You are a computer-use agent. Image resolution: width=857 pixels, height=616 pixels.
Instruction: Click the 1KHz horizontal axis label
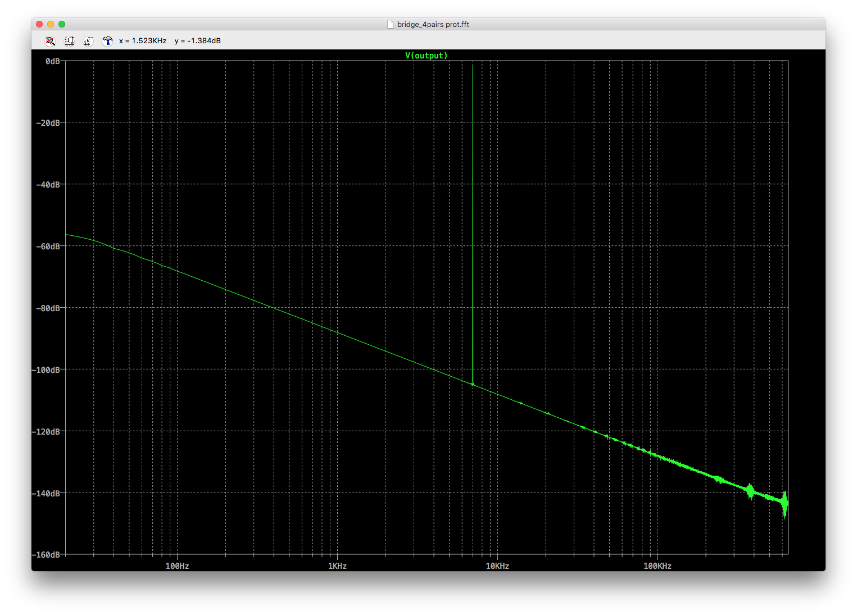click(337, 566)
